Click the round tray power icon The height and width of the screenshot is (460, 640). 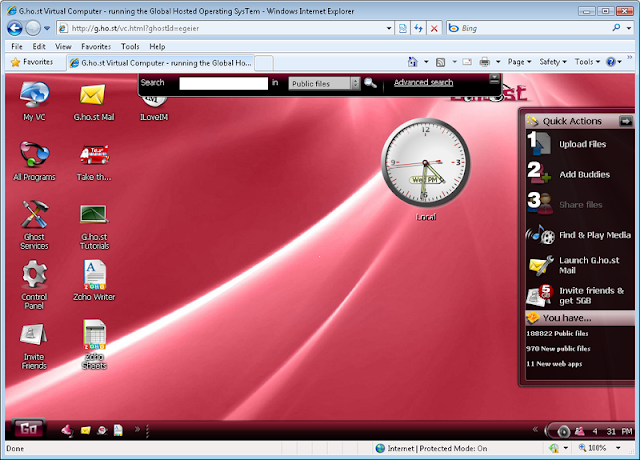click(x=564, y=431)
